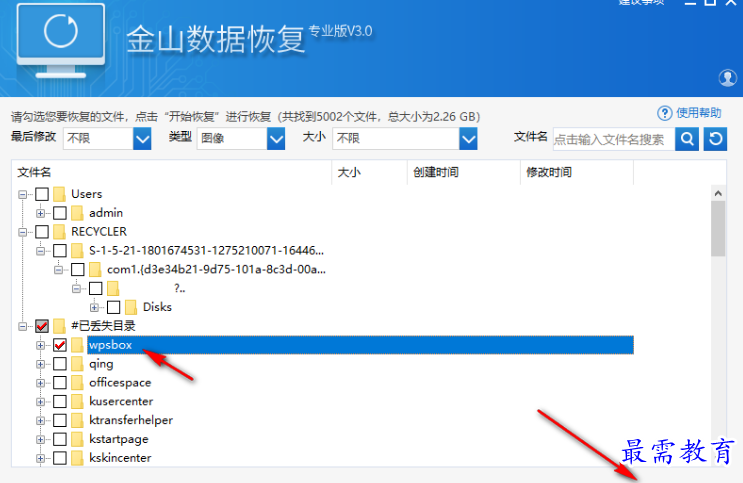The height and width of the screenshot is (483, 743).
Task: Expand the qing tree node
Action: pyautogui.click(x=40, y=365)
